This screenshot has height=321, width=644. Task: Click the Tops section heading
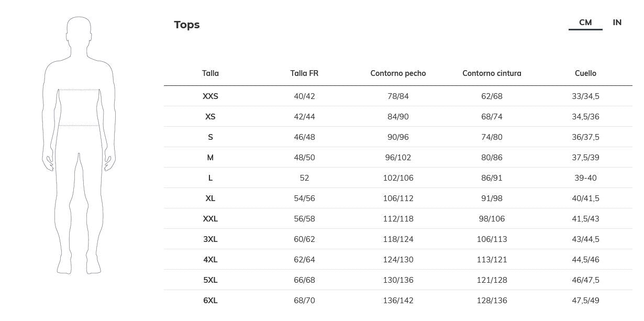(x=187, y=25)
